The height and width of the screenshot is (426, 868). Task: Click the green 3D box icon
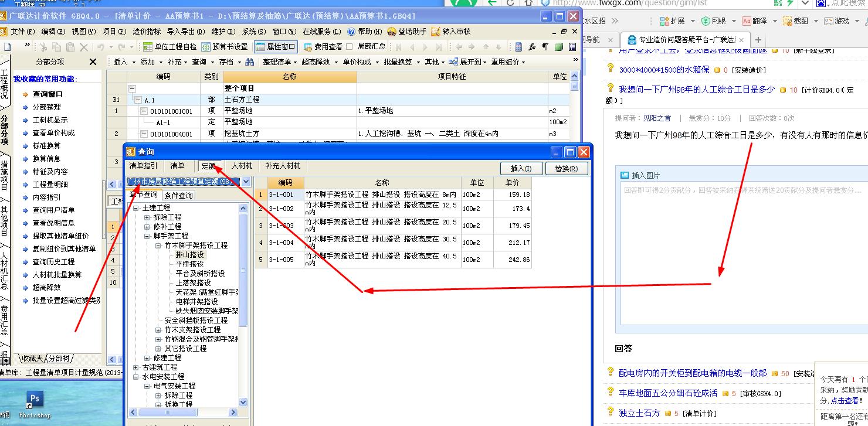559,47
